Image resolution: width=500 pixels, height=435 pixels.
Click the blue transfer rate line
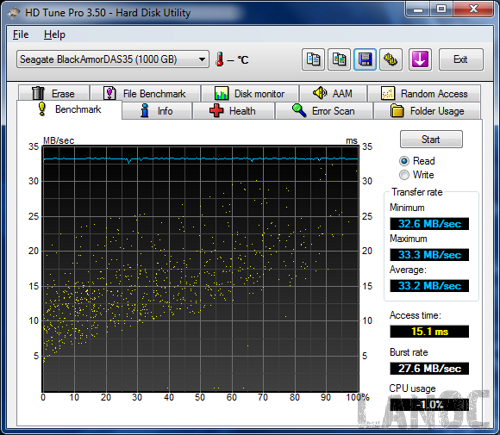pyautogui.click(x=200, y=159)
